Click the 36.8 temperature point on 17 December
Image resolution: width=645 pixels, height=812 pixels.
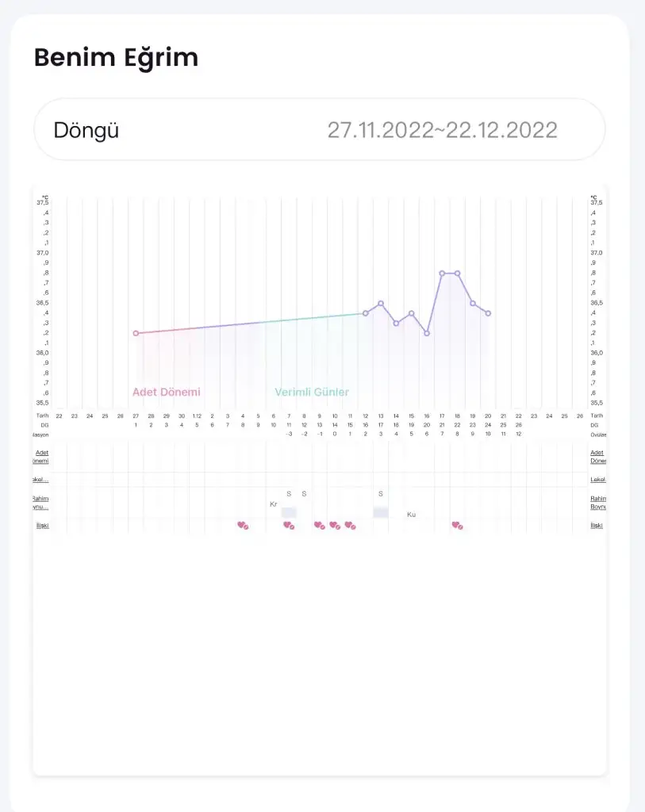[x=442, y=274]
